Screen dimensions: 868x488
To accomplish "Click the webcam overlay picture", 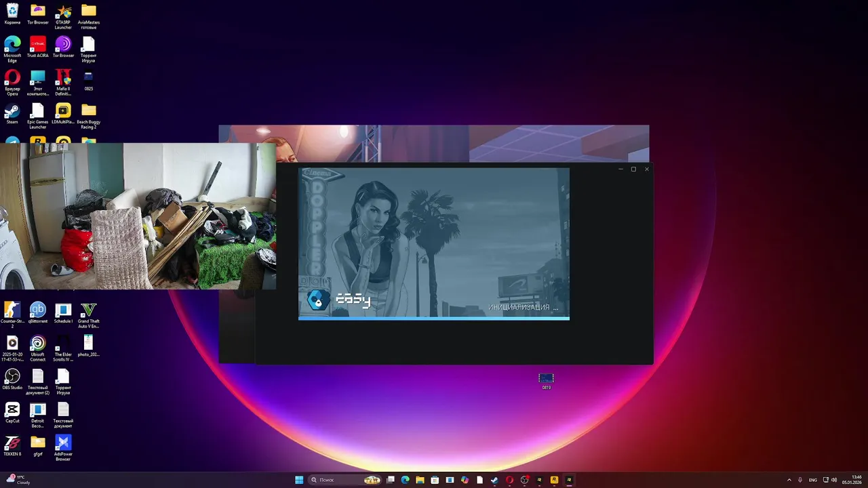I will pyautogui.click(x=138, y=216).
